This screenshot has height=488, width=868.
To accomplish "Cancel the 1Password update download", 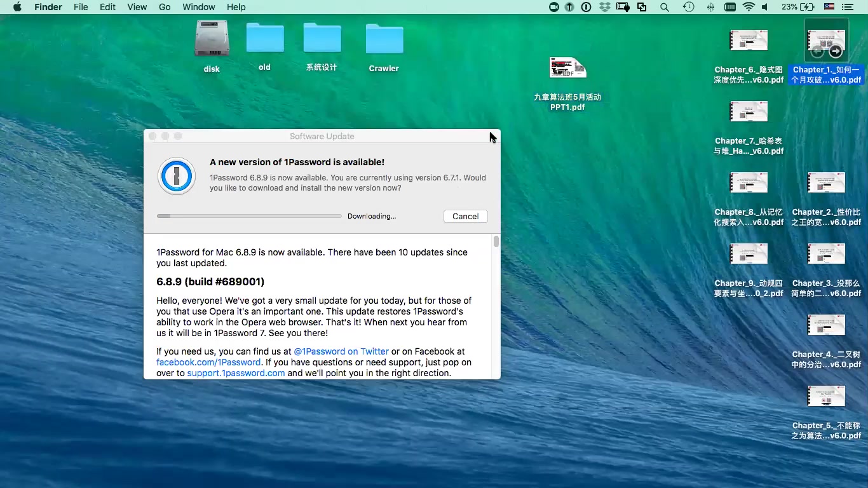I will (465, 217).
